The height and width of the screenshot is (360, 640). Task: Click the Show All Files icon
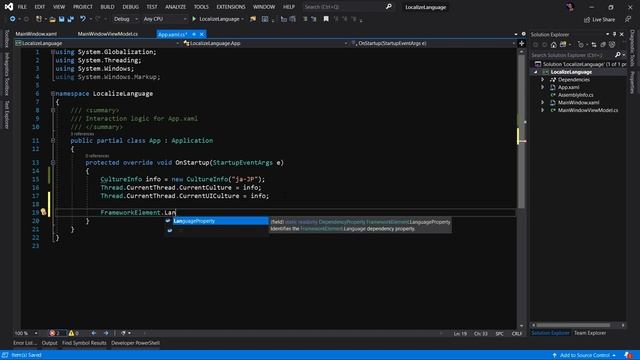click(612, 45)
